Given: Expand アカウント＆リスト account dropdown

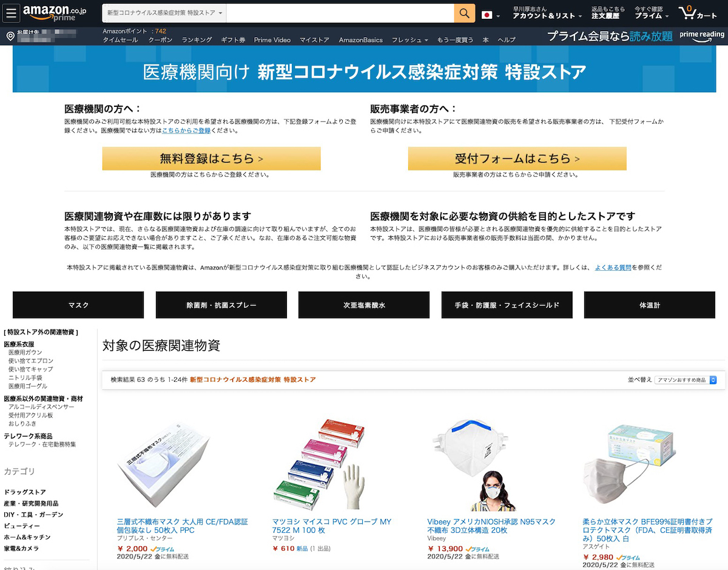Looking at the screenshot, I should click(x=547, y=13).
